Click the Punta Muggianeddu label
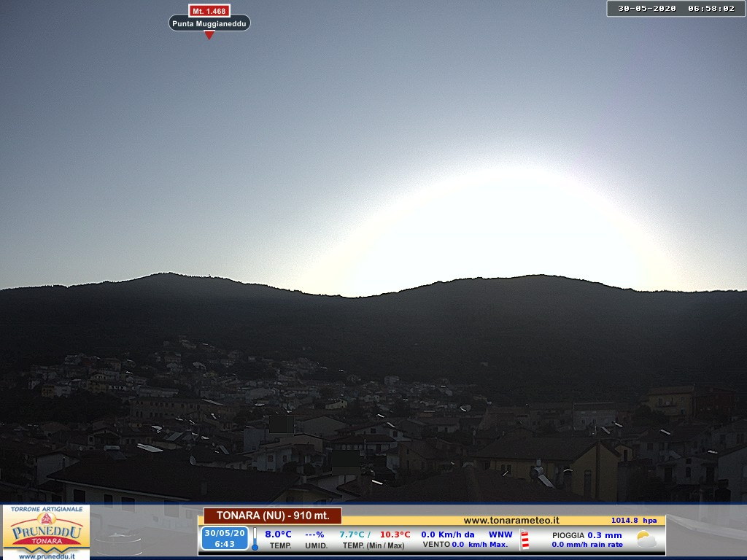Screen dimensions: 747x560 coord(209,23)
